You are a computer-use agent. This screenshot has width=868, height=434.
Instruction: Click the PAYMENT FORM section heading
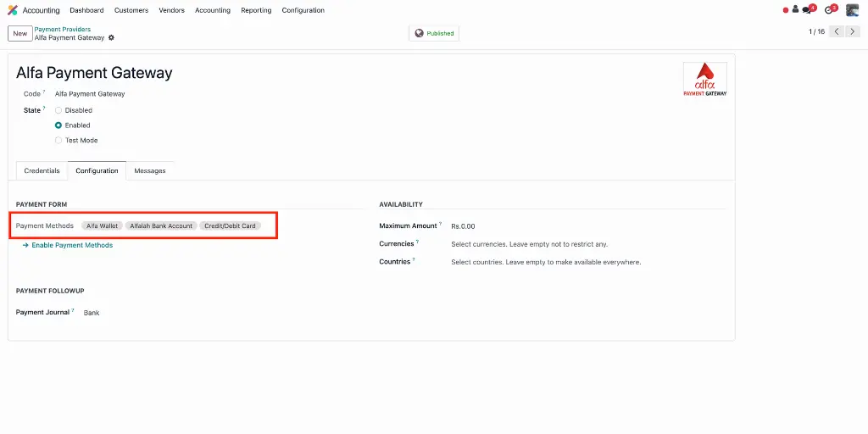[42, 204]
